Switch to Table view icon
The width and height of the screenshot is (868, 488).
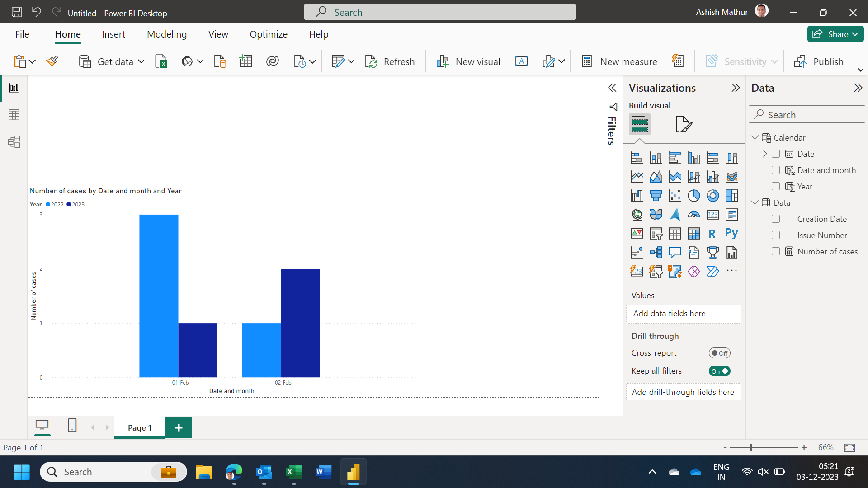pyautogui.click(x=14, y=115)
